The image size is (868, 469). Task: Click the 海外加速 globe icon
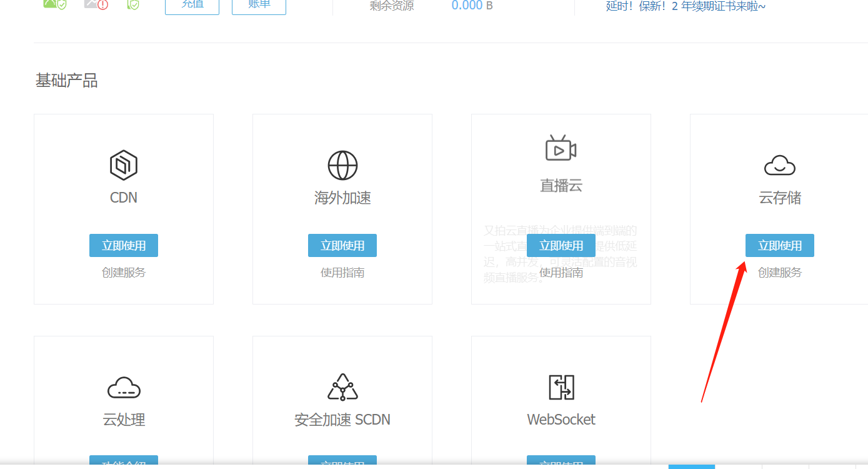[x=342, y=166]
